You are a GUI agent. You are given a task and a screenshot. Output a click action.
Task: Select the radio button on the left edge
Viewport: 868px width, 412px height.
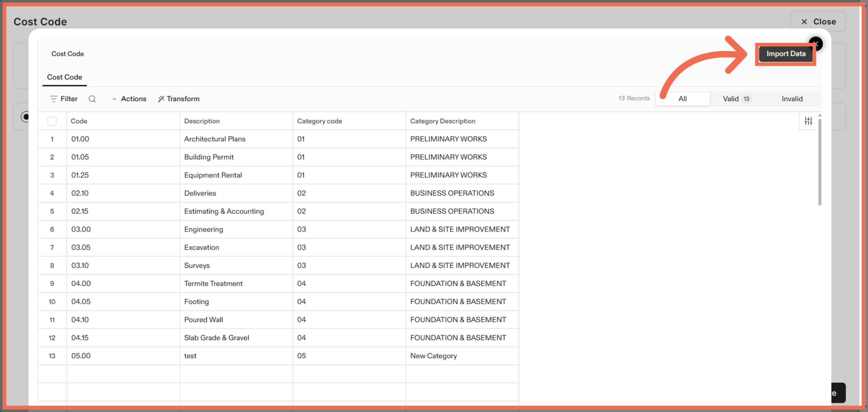[26, 116]
